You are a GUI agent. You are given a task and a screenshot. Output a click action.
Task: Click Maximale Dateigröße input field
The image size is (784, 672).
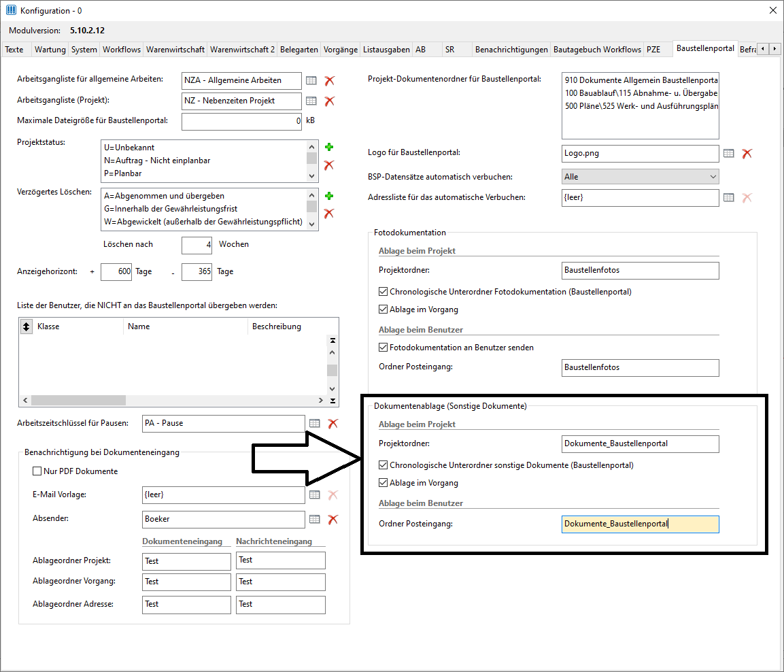(241, 121)
